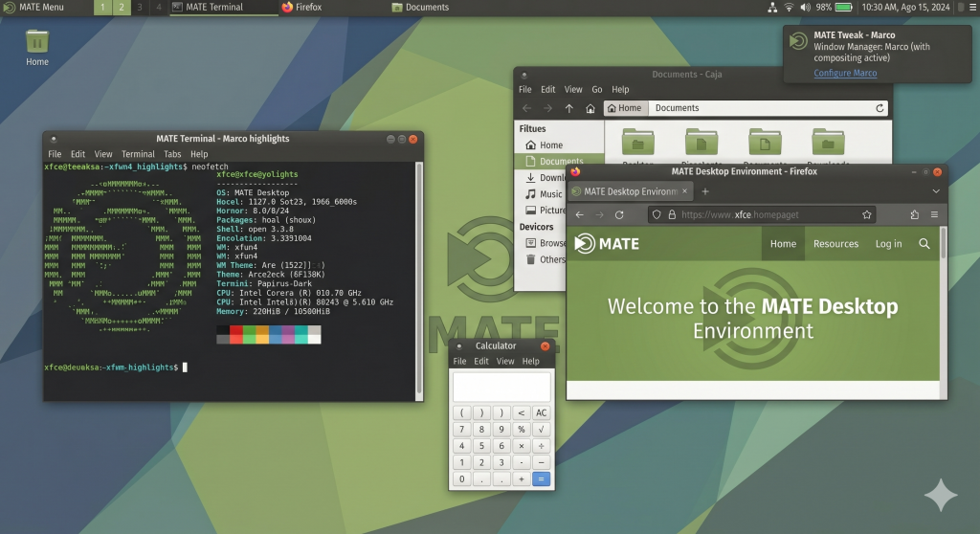Open the MATE Menu in the top panel

[33, 7]
